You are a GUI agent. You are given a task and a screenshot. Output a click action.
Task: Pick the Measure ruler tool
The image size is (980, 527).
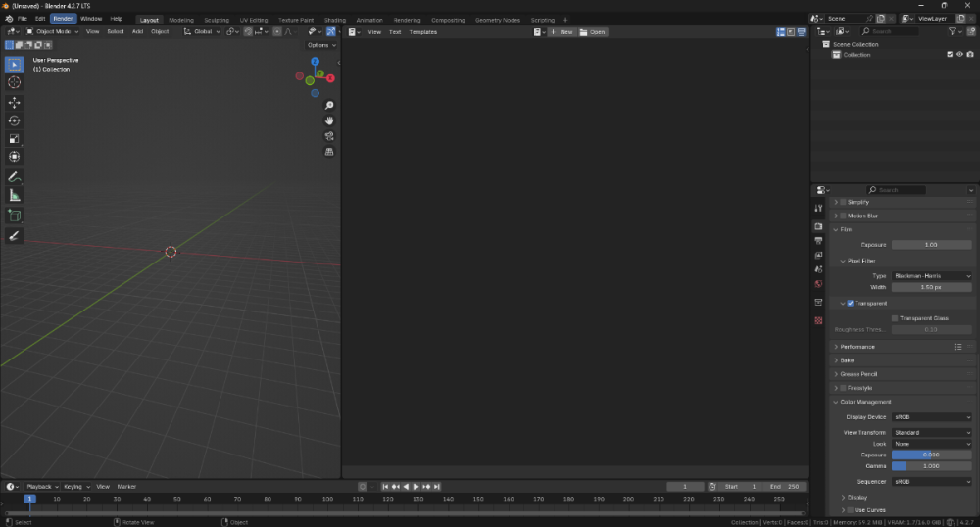pyautogui.click(x=14, y=196)
